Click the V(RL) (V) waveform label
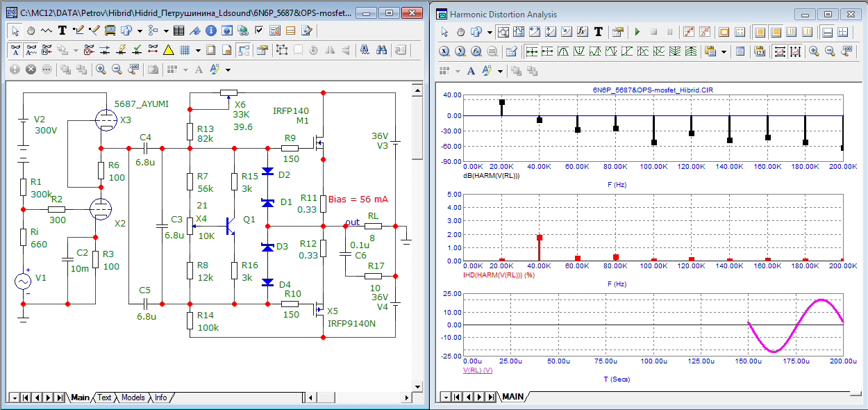The height and width of the screenshot is (410, 868). tap(478, 370)
